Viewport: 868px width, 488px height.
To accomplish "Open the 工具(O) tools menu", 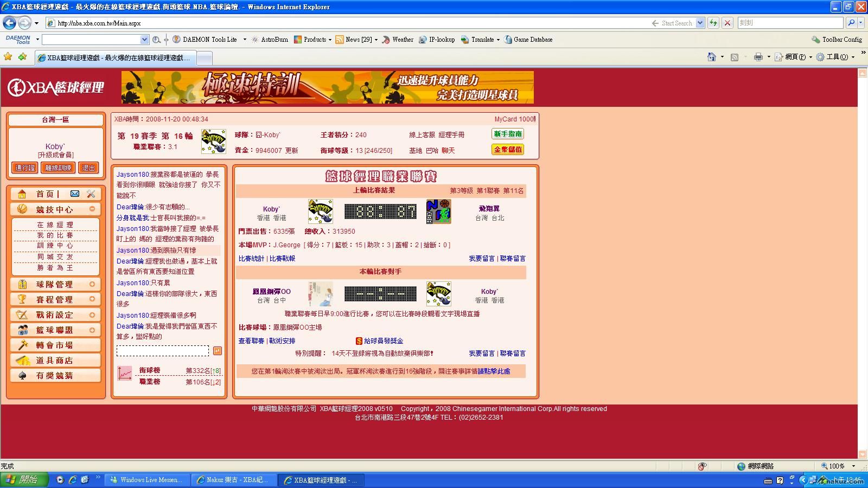I will coord(835,57).
